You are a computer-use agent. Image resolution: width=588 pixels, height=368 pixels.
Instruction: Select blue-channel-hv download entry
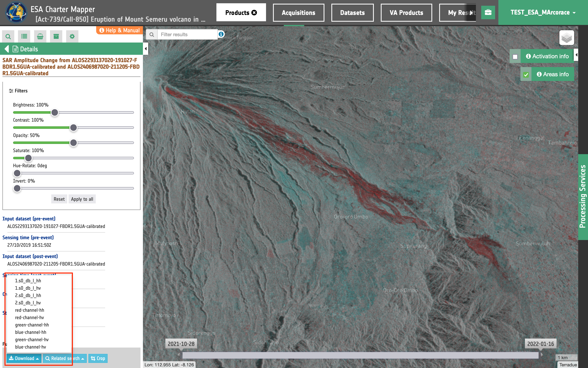coord(31,347)
